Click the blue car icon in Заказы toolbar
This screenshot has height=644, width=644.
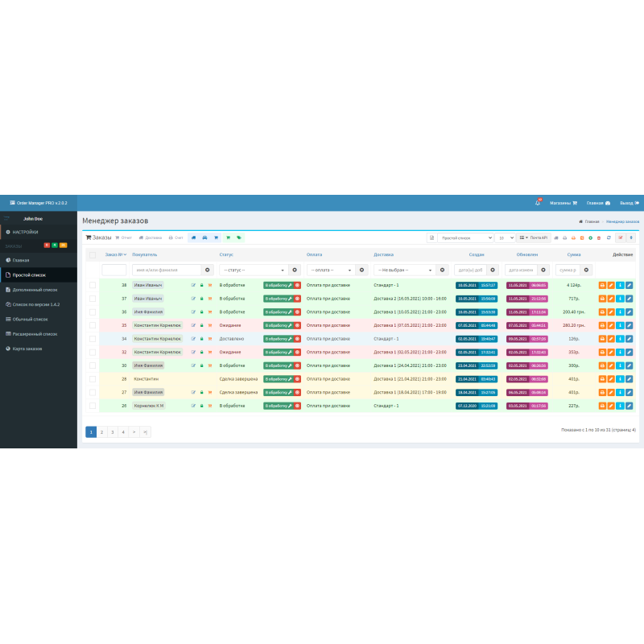204,237
